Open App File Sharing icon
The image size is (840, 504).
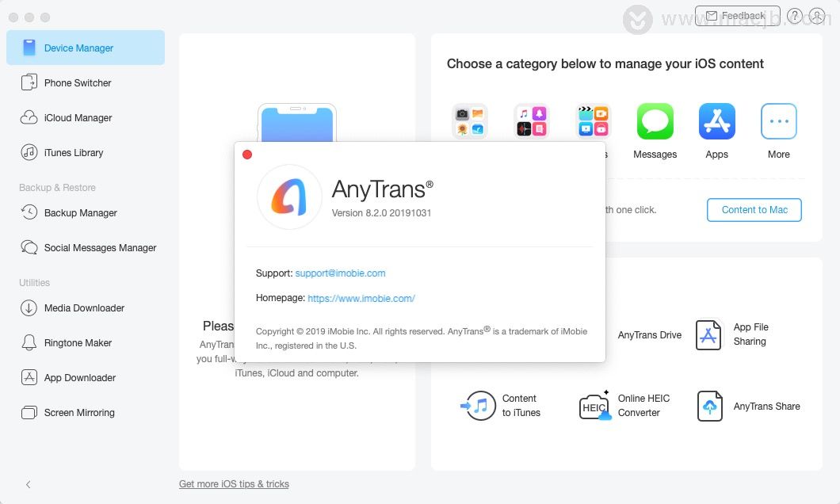pos(708,334)
